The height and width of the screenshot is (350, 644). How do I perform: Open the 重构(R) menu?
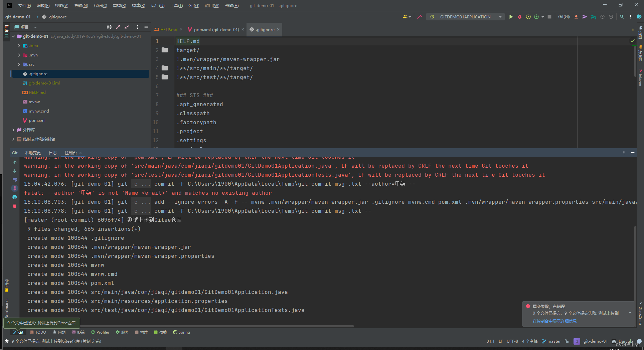(119, 5)
